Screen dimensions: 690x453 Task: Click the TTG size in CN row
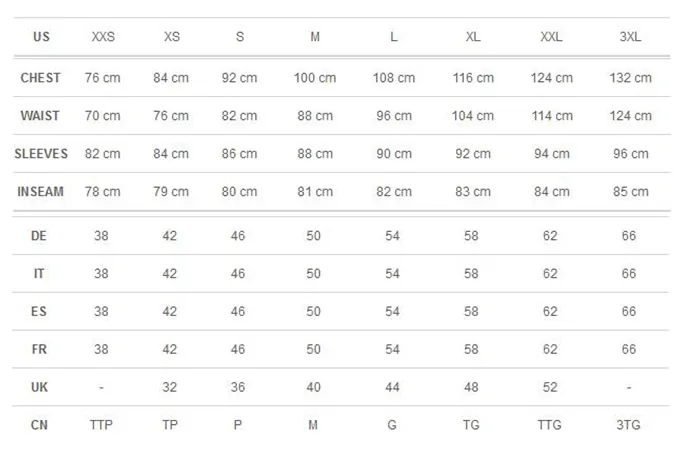[549, 425]
